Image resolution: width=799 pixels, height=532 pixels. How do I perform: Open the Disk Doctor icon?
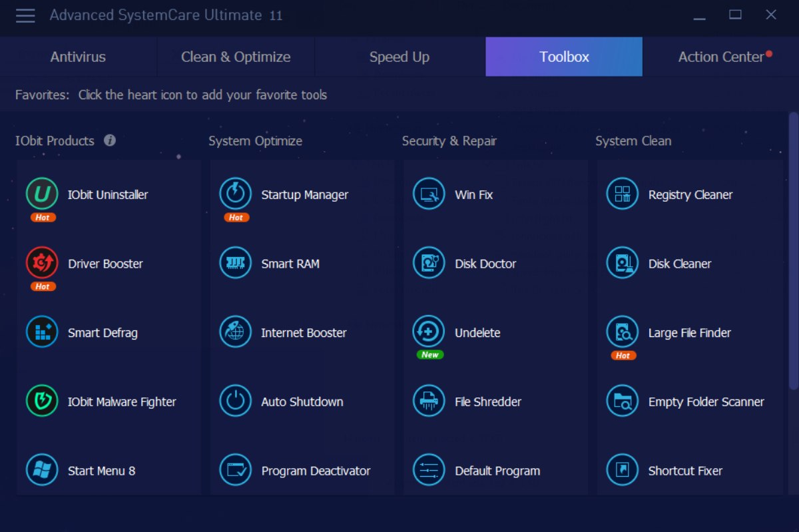coord(429,264)
